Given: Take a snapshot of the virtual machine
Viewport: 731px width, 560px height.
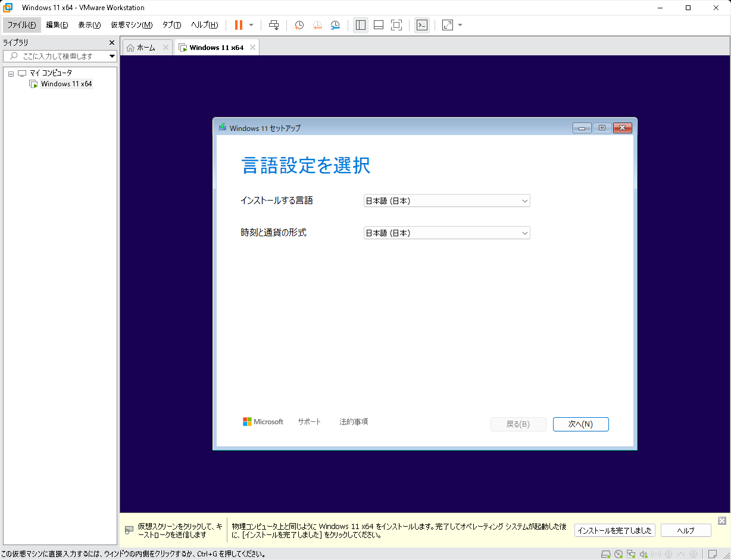Looking at the screenshot, I should (299, 24).
